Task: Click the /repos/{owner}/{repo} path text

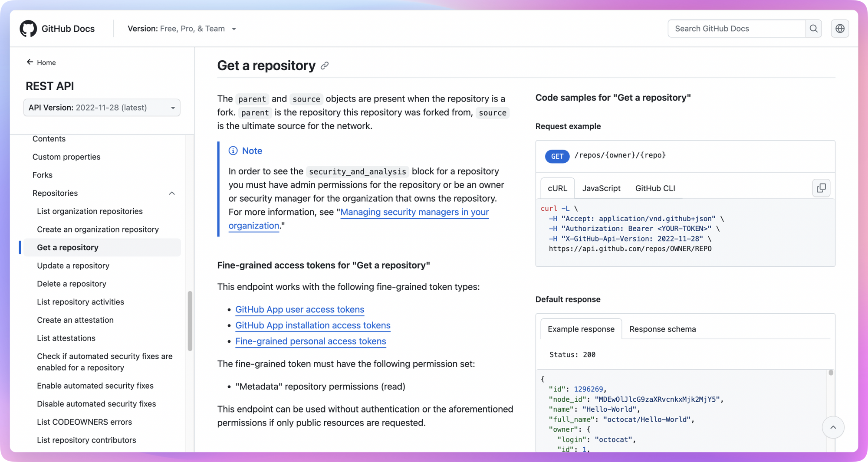Action: (x=620, y=155)
